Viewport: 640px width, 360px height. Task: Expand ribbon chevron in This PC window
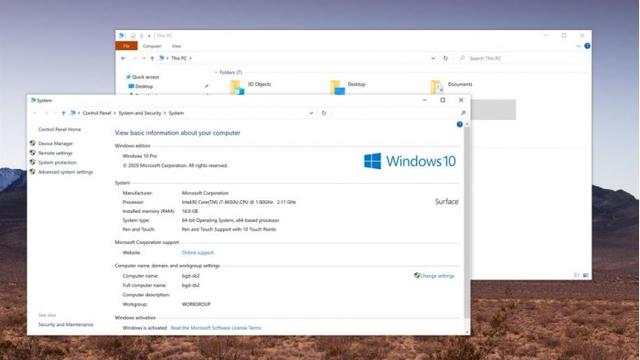coord(578,46)
